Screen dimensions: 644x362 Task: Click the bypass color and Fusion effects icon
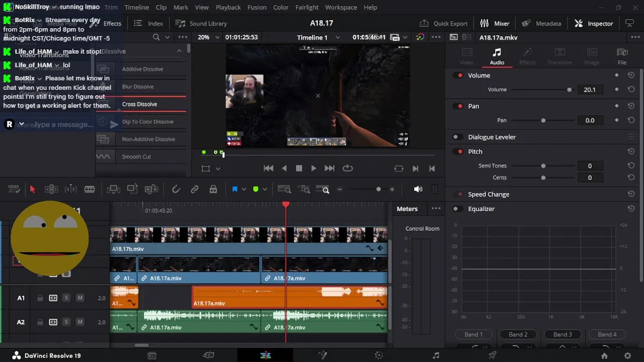(420, 37)
